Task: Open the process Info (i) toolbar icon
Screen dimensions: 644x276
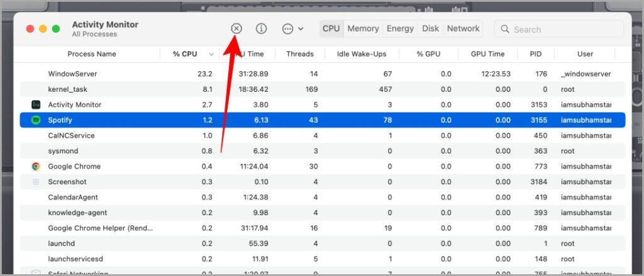Action: pyautogui.click(x=261, y=28)
